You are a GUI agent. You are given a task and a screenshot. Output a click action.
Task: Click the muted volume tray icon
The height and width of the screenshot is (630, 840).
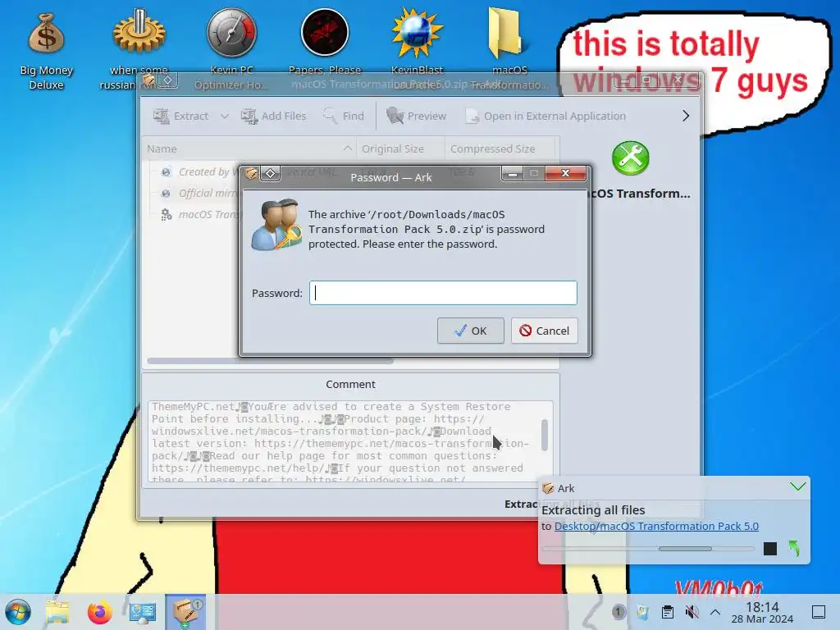tap(692, 612)
